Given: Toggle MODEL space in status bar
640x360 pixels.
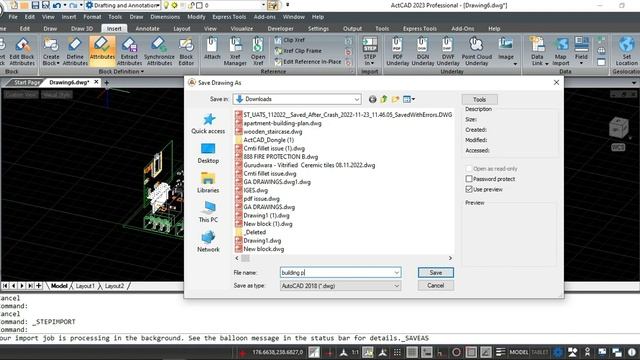Looking at the screenshot, I should (x=519, y=352).
